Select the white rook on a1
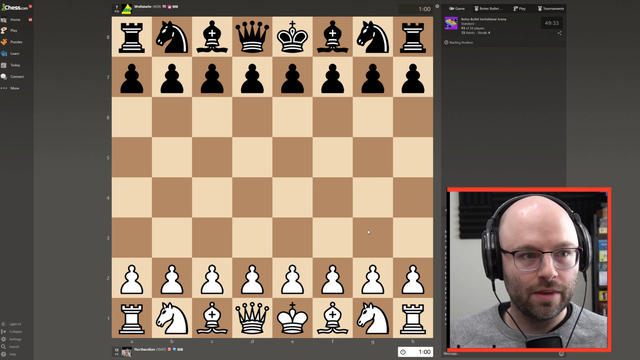640x360 pixels. pyautogui.click(x=131, y=318)
